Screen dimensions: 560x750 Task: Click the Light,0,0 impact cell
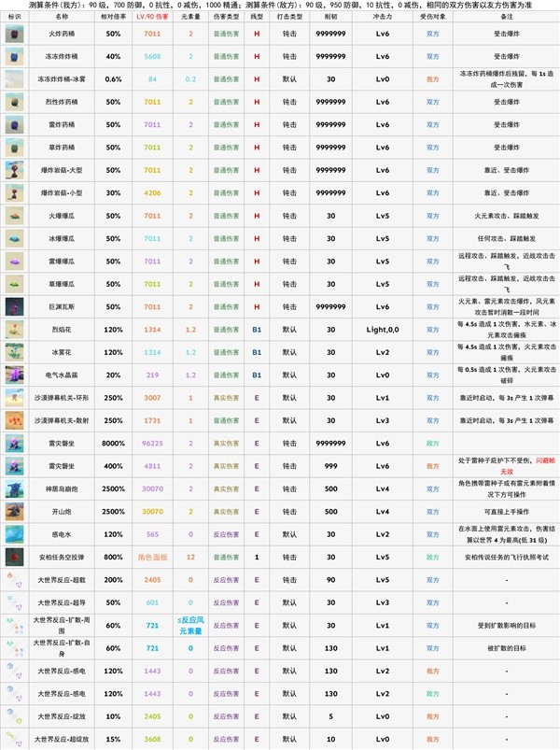383,330
